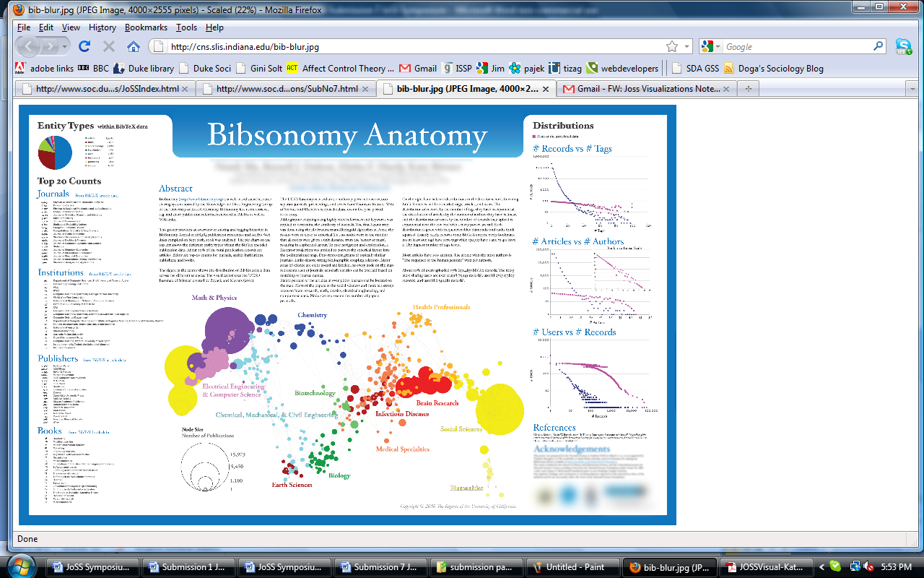Image resolution: width=924 pixels, height=578 pixels.
Task: Close the bib-blur.jpg tab
Action: coord(546,89)
